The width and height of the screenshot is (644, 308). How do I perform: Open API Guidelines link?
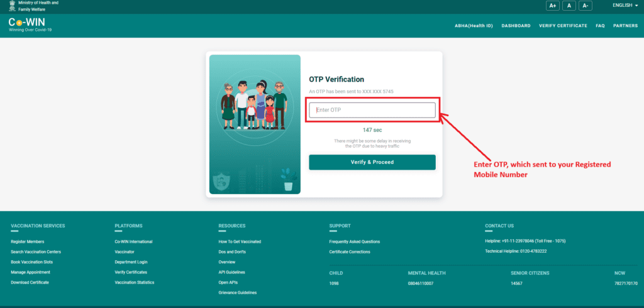(232, 272)
